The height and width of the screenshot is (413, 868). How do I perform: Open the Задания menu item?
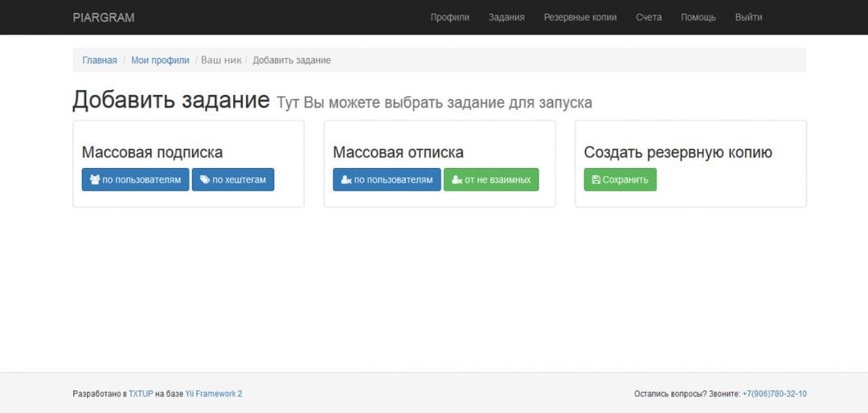[506, 17]
